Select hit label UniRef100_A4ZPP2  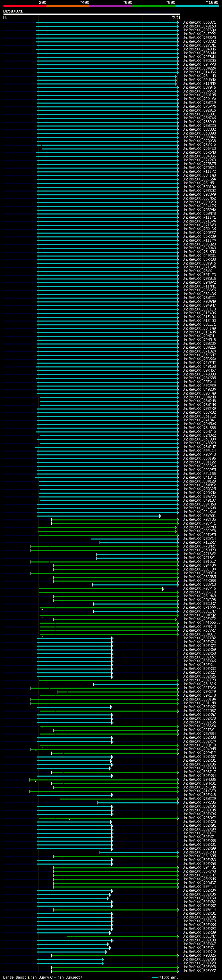tap(199, 34)
